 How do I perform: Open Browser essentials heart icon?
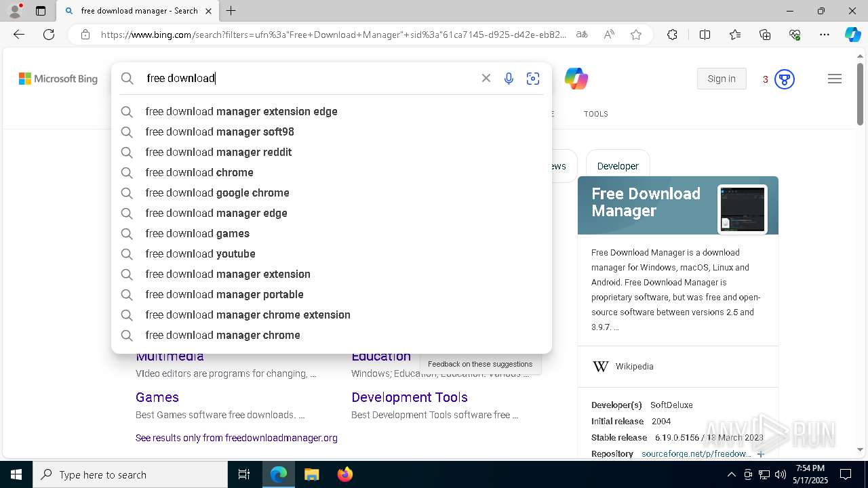click(x=795, y=35)
